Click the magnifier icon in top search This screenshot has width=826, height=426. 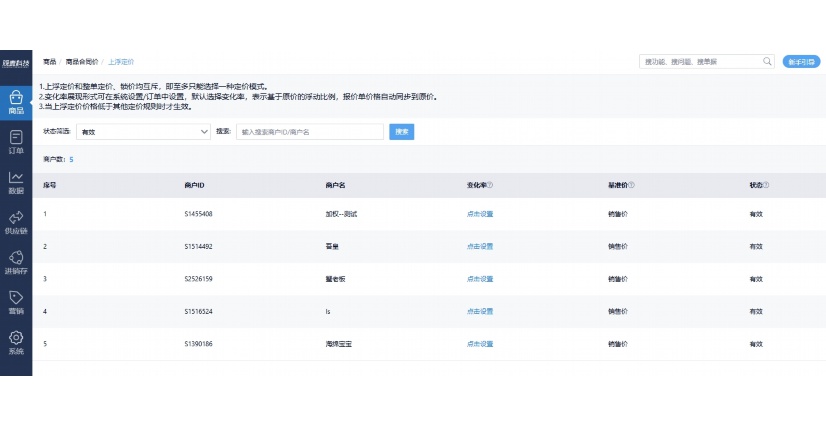[767, 61]
